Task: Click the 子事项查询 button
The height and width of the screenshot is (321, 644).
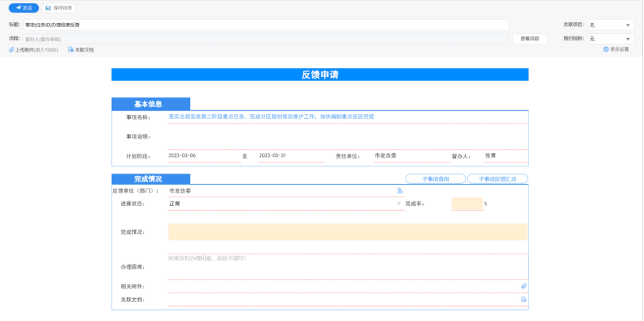Action: tap(436, 179)
